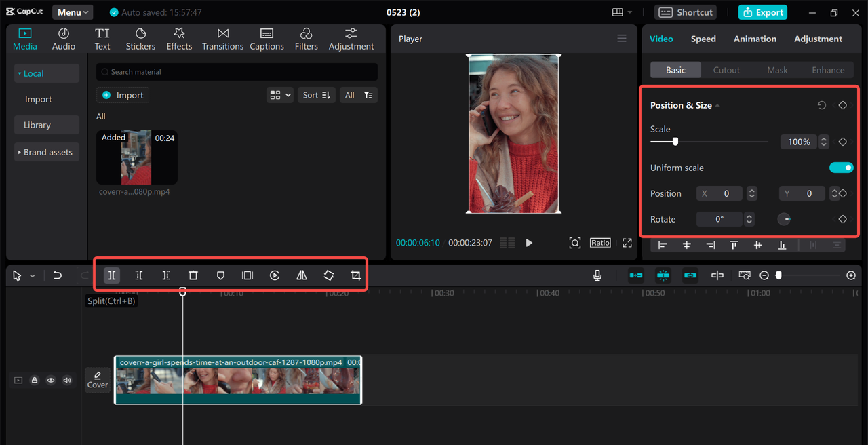Screen dimensions: 868x445
Task: Click in the Search material field
Action: [237, 72]
